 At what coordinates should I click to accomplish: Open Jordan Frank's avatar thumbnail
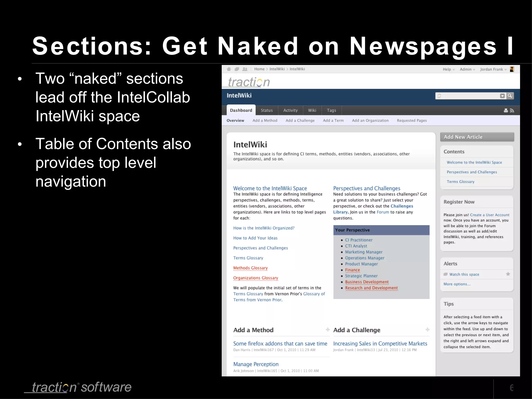[x=512, y=69]
